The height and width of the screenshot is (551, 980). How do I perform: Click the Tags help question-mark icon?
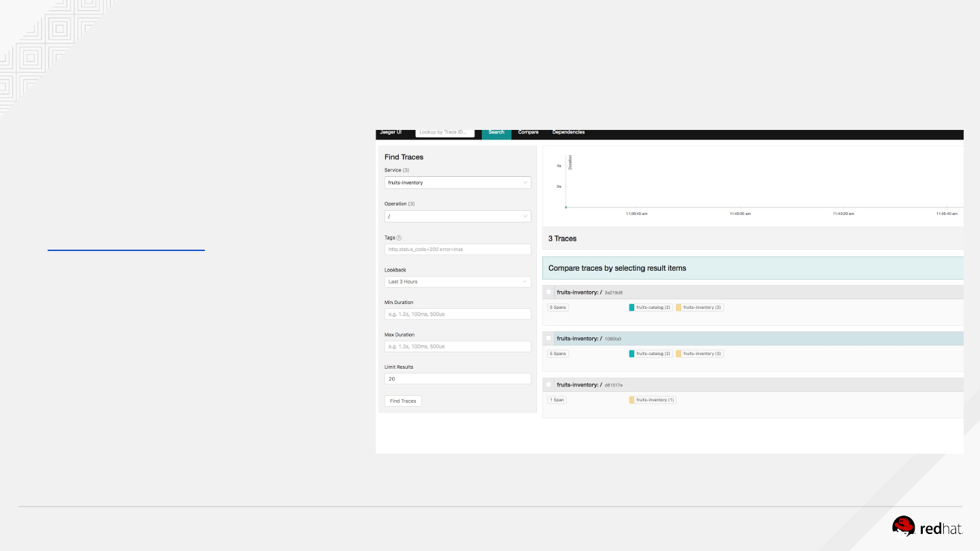click(x=399, y=238)
